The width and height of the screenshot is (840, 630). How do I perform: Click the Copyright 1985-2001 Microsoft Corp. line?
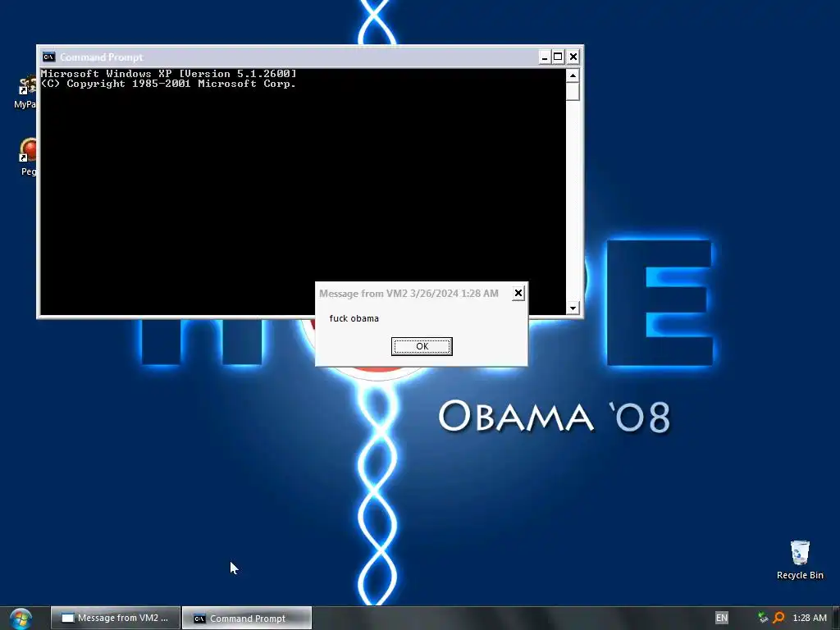168,84
